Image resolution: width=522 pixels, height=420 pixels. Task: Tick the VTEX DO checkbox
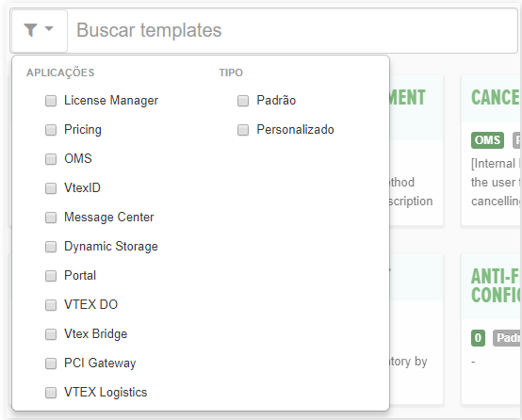tap(51, 305)
